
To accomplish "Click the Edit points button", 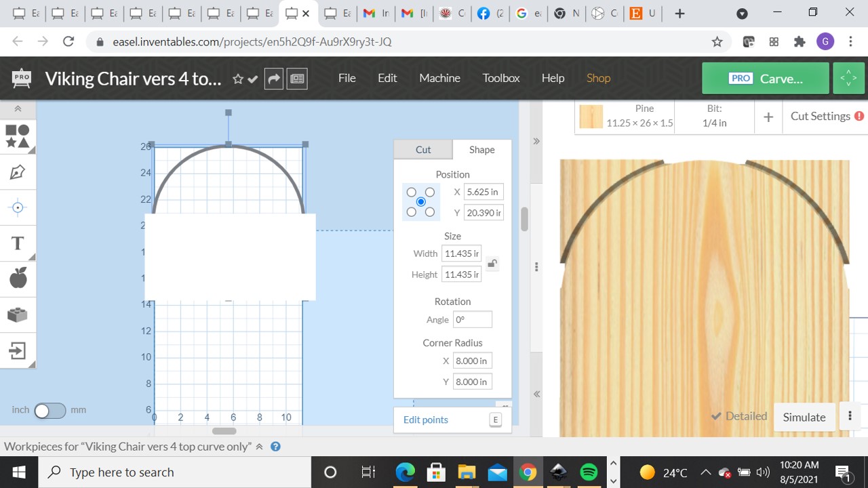I will coord(425,420).
